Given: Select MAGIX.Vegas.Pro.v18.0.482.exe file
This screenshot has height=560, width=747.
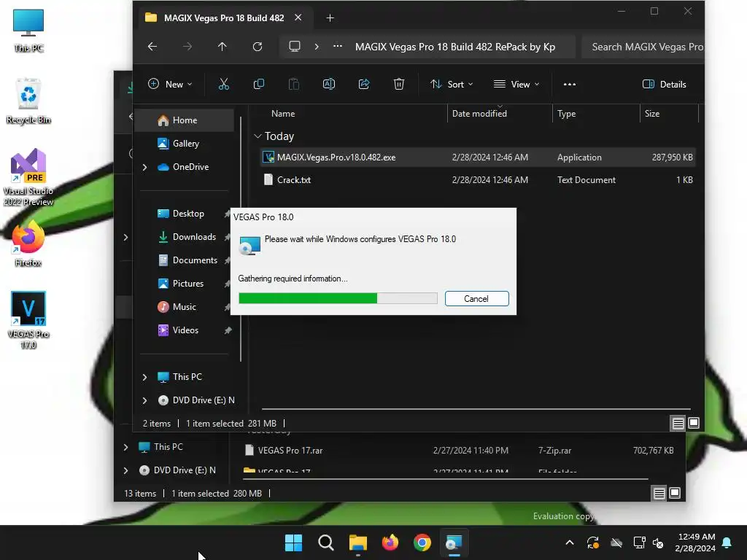Looking at the screenshot, I should 478,157.
